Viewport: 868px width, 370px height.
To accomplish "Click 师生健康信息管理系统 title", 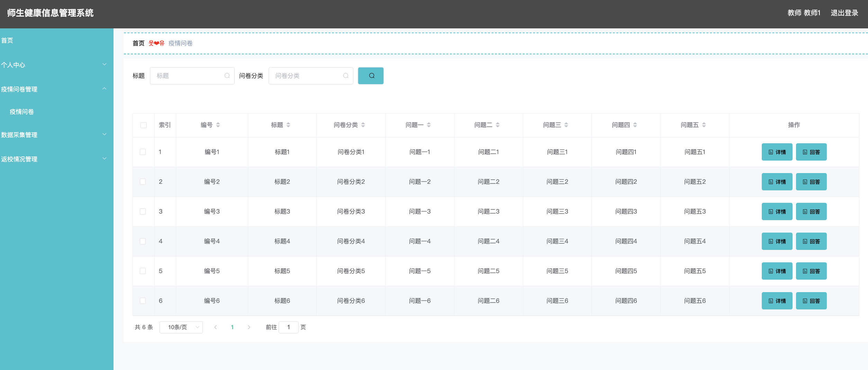I will coord(50,13).
